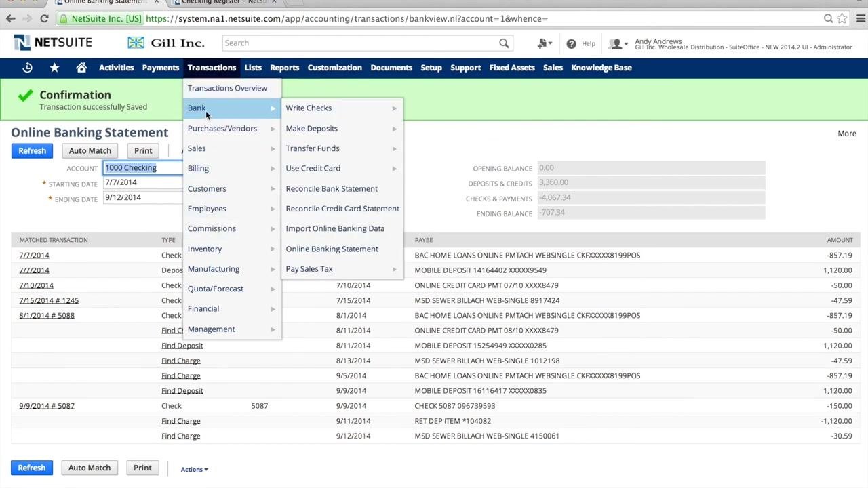Open the Fixed Assets navigation menu
This screenshot has height=488, width=868.
pyautogui.click(x=512, y=68)
